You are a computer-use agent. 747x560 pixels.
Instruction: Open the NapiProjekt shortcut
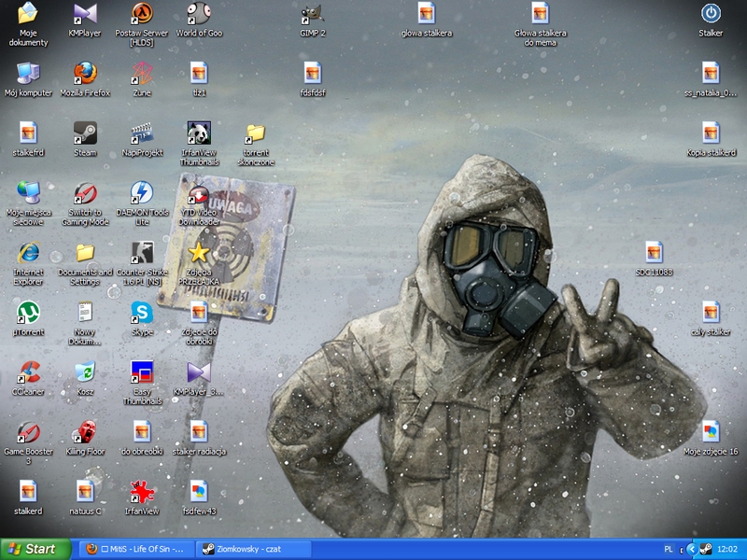point(142,133)
